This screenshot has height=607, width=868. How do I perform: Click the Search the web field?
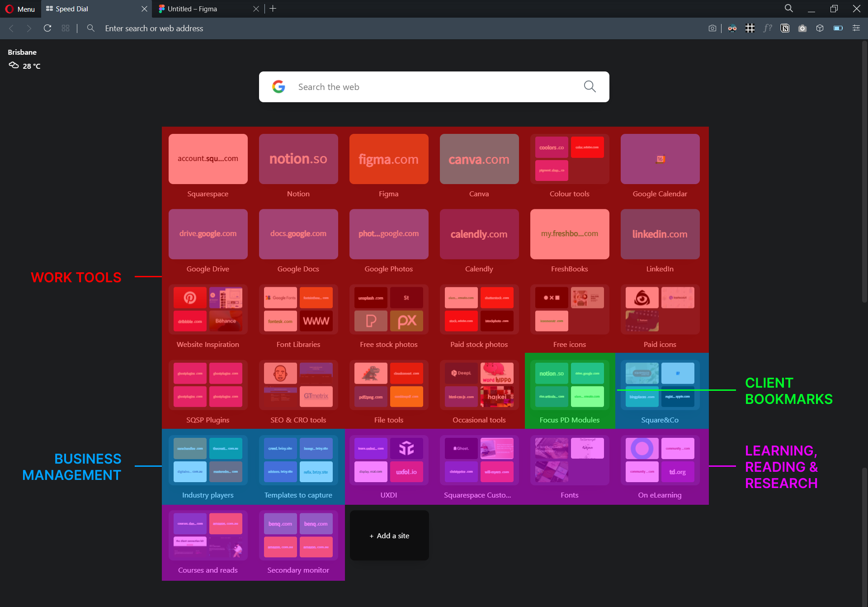pyautogui.click(x=434, y=87)
